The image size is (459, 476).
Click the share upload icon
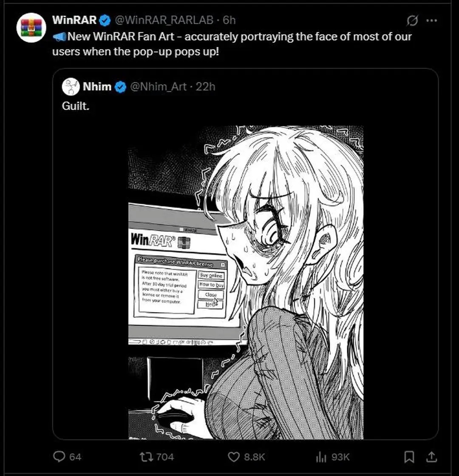(x=431, y=456)
